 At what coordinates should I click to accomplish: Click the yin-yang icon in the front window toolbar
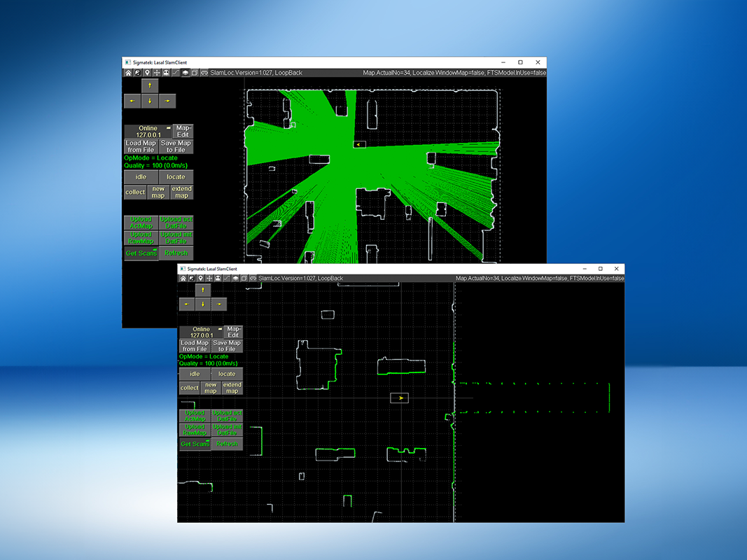[x=192, y=278]
